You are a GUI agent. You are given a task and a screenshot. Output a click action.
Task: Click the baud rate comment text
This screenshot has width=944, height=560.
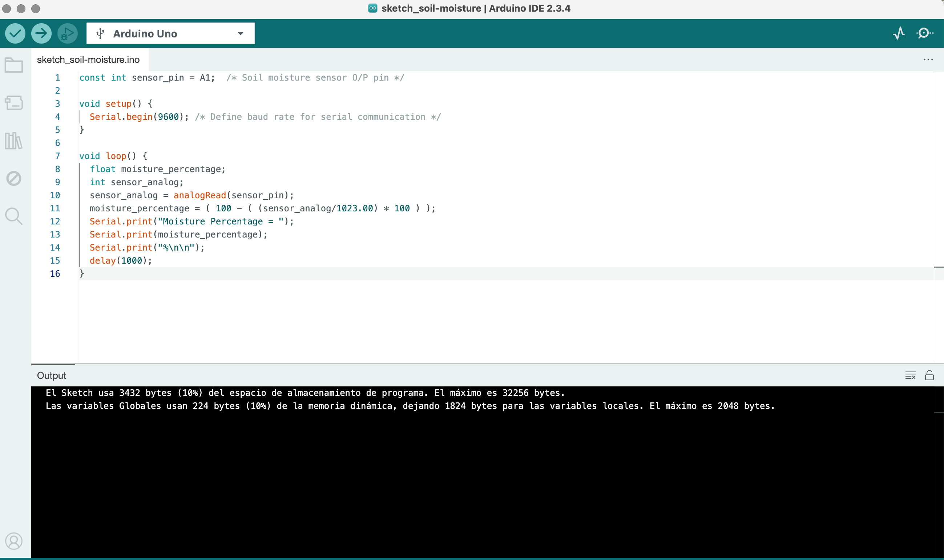[x=318, y=117]
